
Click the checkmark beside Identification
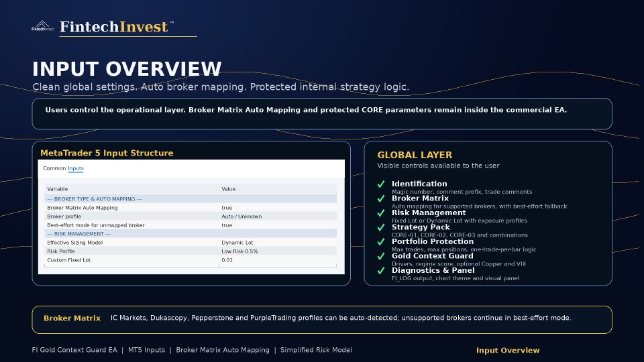381,184
